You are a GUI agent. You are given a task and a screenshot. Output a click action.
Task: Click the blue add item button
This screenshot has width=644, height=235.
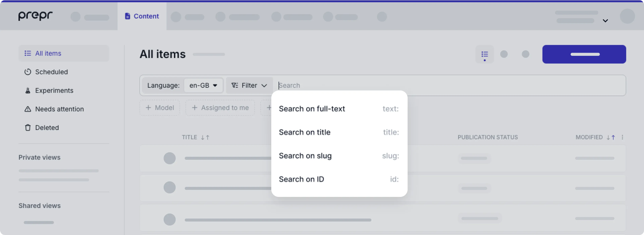coord(584,54)
